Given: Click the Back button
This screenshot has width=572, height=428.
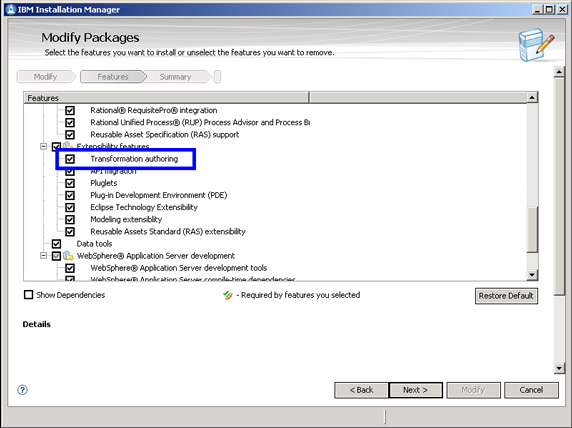Looking at the screenshot, I should pyautogui.click(x=361, y=390).
